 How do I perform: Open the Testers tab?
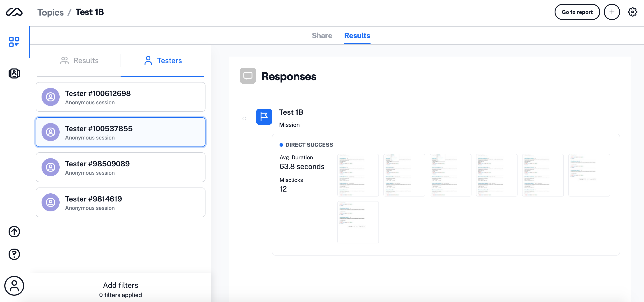coord(163,60)
